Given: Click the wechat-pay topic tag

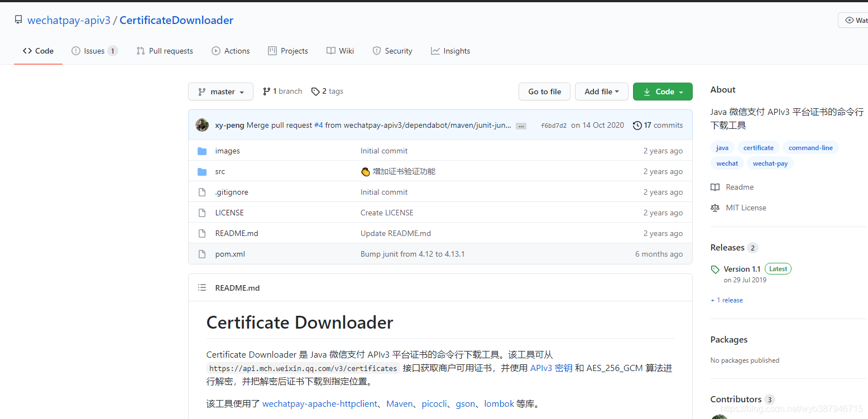Looking at the screenshot, I should point(770,163).
